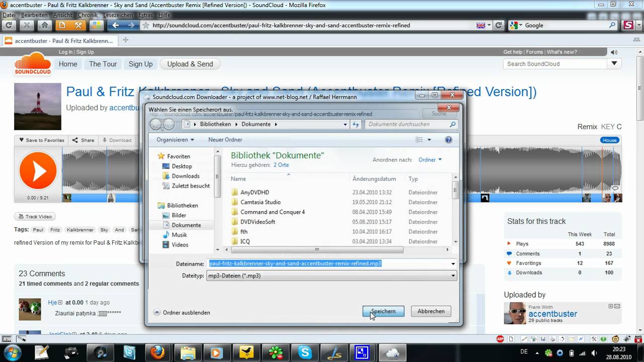Image resolution: width=644 pixels, height=362 pixels.
Task: Open the Ansicht menu
Action: coord(63,15)
